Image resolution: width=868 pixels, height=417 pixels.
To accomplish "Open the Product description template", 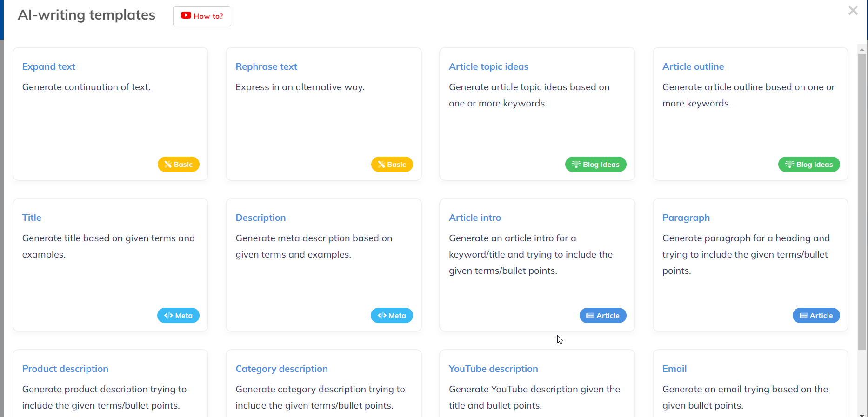I will [65, 369].
